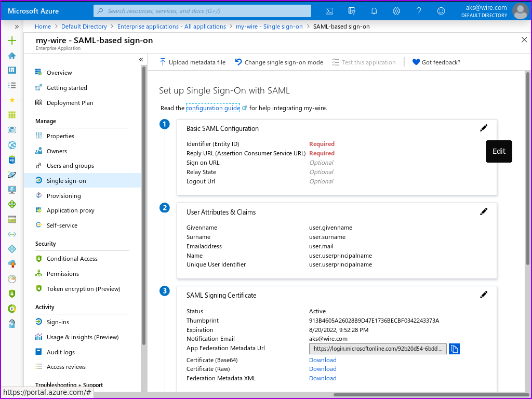Open the notifications bell

(x=374, y=11)
